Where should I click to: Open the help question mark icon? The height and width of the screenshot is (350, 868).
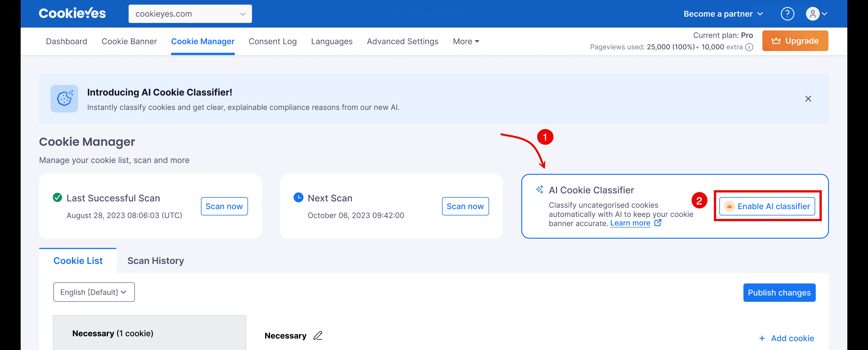[x=787, y=14]
